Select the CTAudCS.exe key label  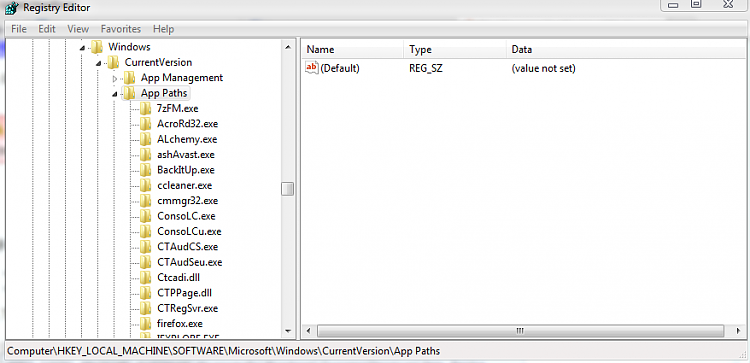[x=188, y=247]
